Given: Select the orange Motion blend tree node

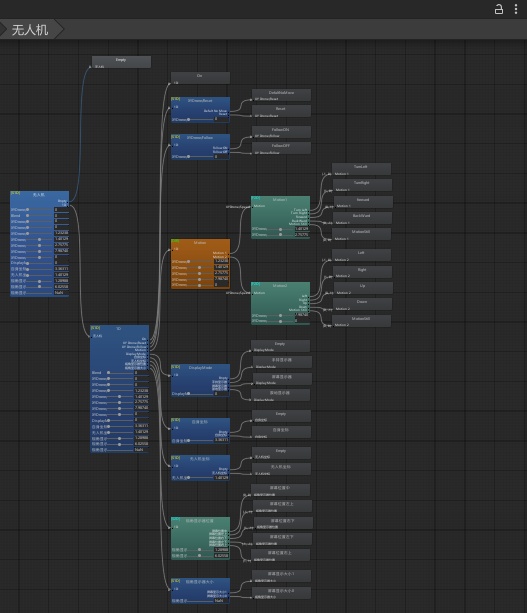Looking at the screenshot, I should tap(200, 264).
